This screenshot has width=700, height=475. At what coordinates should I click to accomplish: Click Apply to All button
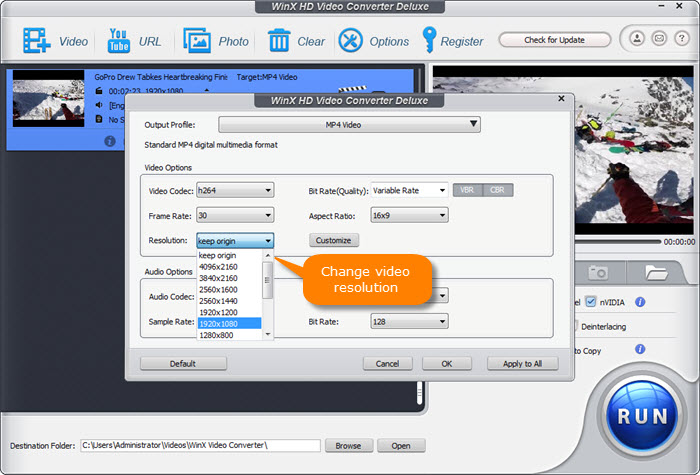522,363
